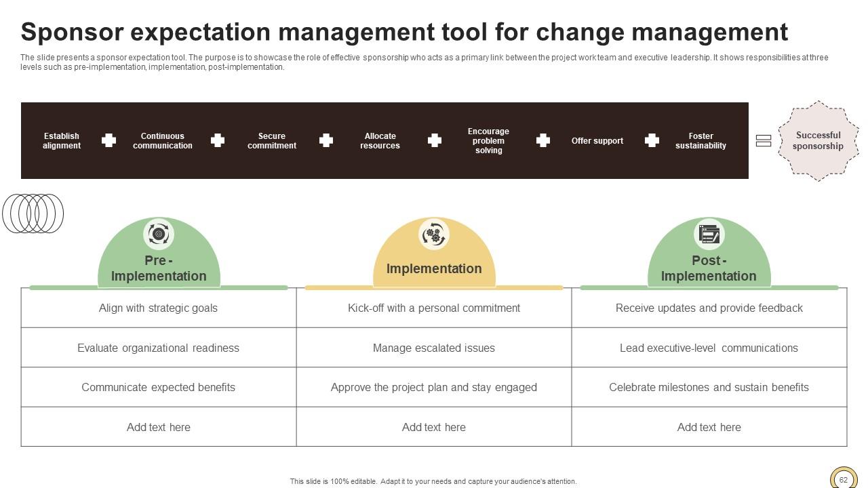Select the slide title Sponsor expectation management
Viewport: 868px width, 488px height.
pos(404,32)
